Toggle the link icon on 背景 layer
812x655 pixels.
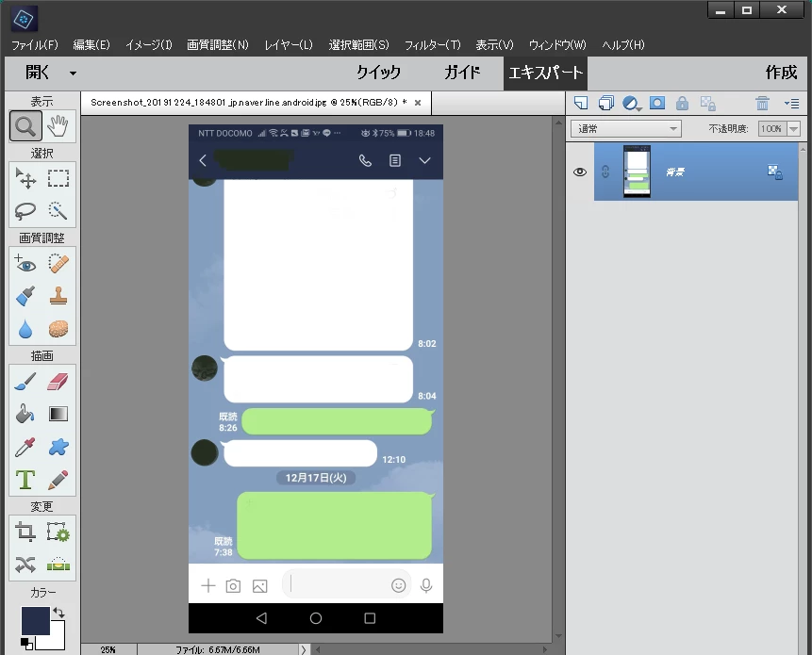605,172
